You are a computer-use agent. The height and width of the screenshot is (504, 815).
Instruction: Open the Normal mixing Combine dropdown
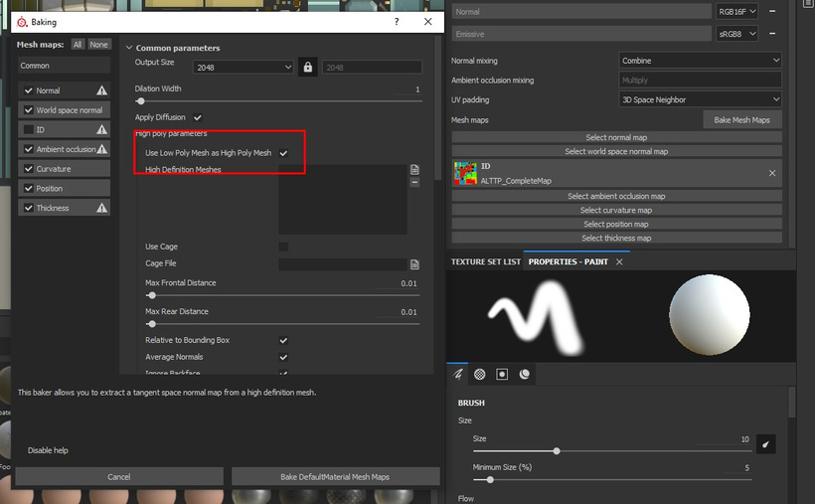pyautogui.click(x=700, y=61)
